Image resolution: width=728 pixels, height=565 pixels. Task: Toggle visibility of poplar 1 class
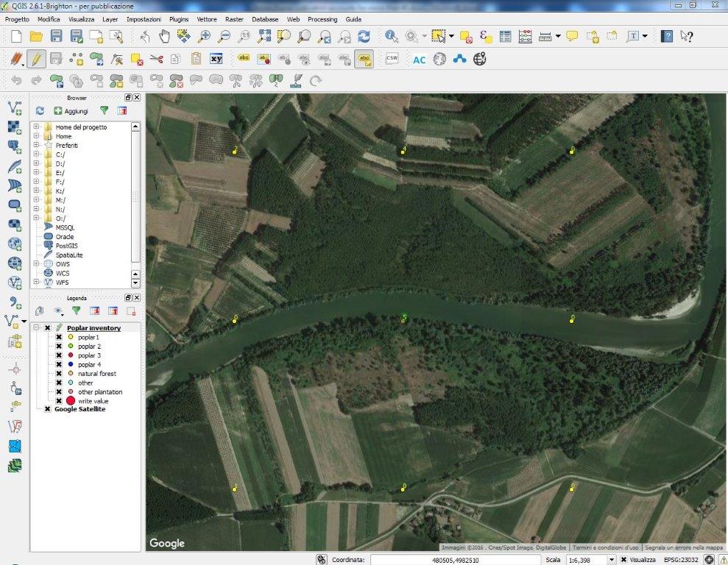pyautogui.click(x=59, y=337)
